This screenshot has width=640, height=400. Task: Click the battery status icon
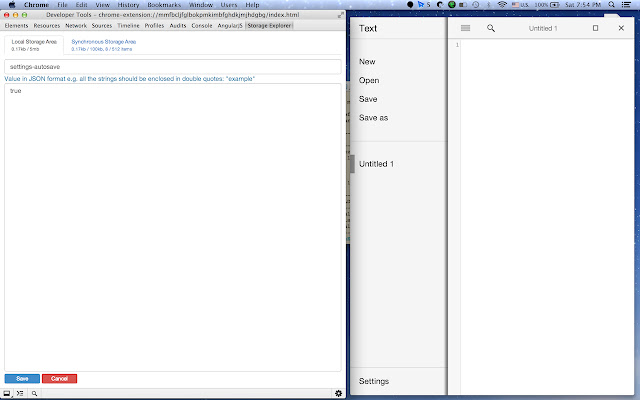pos(555,4)
